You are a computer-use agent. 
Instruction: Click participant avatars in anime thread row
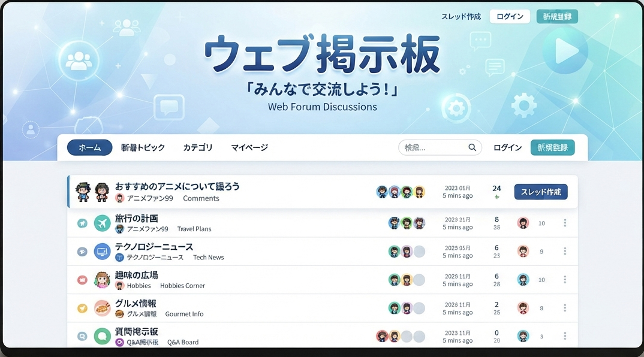(401, 192)
